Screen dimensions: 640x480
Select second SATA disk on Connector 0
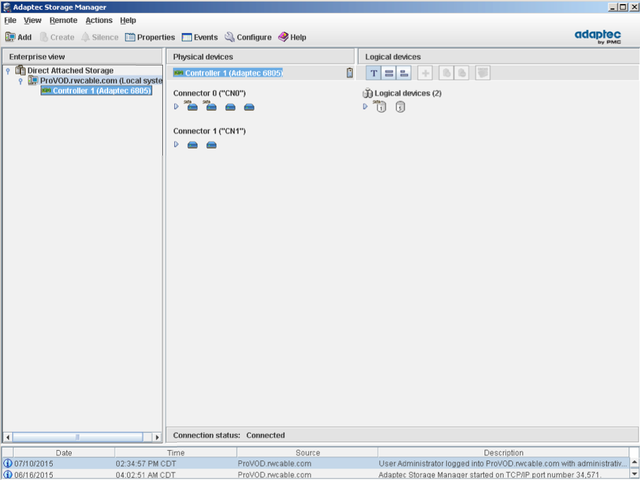tap(211, 106)
